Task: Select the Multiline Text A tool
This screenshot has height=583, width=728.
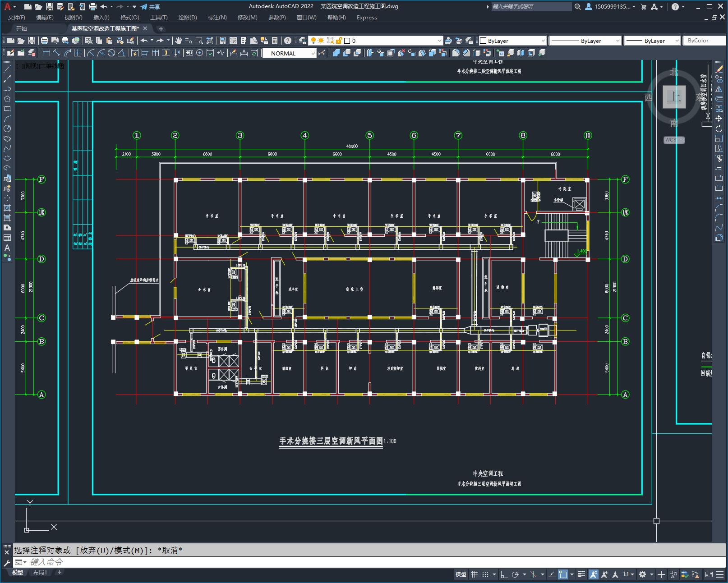Action: click(7, 248)
